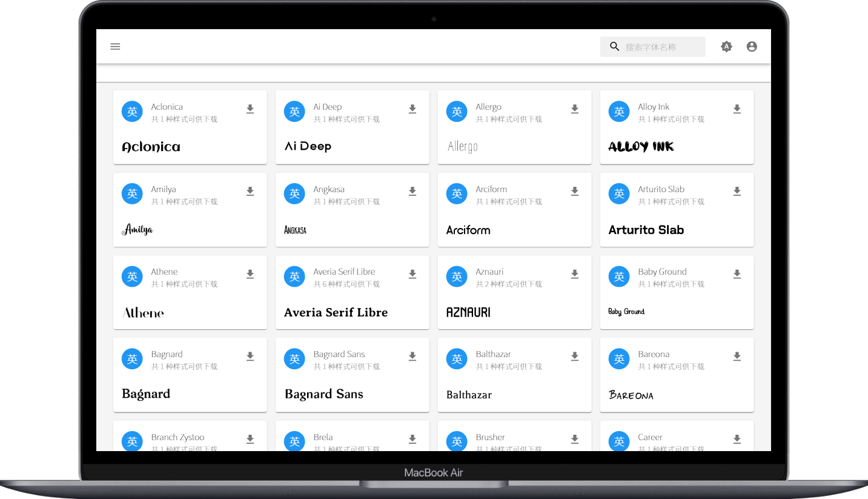The height and width of the screenshot is (499, 868).
Task: Select the Athene card title
Action: pyautogui.click(x=164, y=272)
